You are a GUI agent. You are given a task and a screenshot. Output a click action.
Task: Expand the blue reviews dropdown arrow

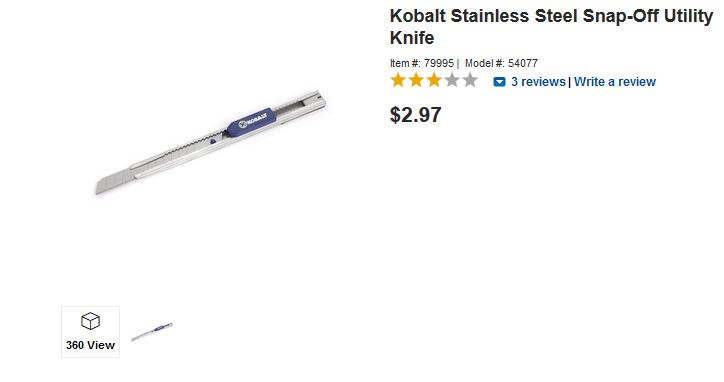point(499,82)
